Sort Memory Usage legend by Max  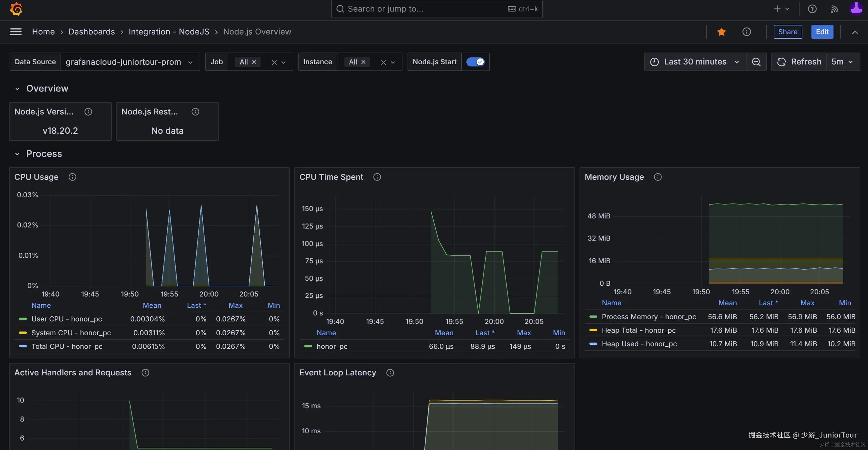(807, 303)
